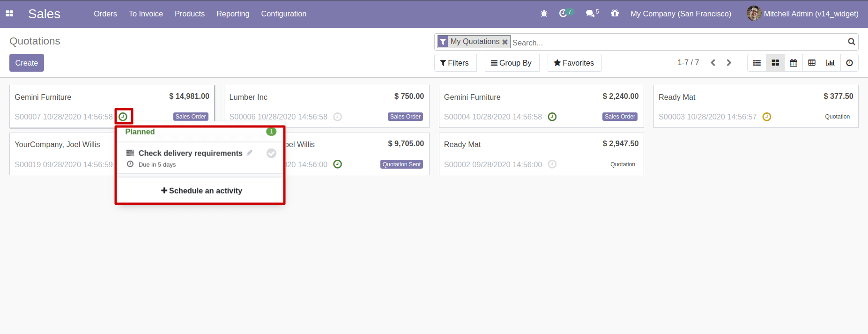Open Mitchell Admin user menu
Screen dimensions: 868x334
tap(802, 14)
